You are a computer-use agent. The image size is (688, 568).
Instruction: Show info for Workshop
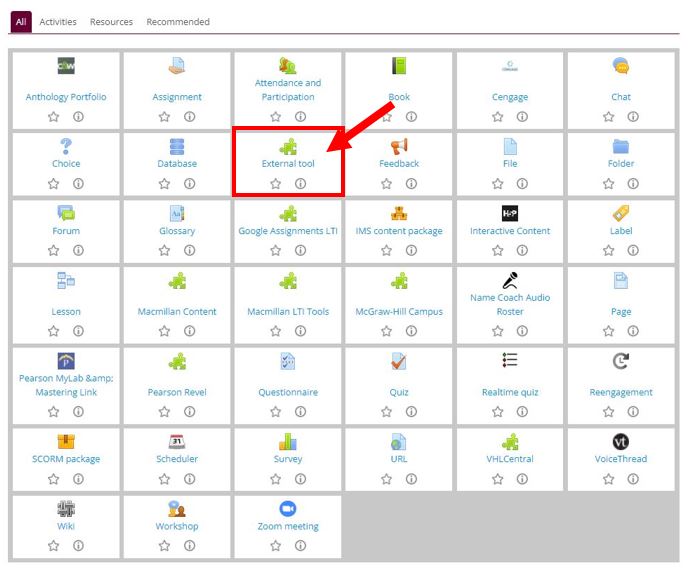point(190,546)
